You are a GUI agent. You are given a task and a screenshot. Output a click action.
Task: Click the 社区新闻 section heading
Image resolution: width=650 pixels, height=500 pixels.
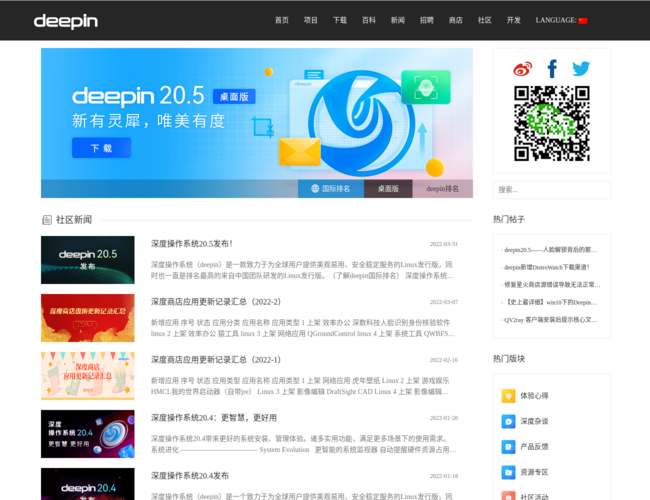pyautogui.click(x=74, y=220)
